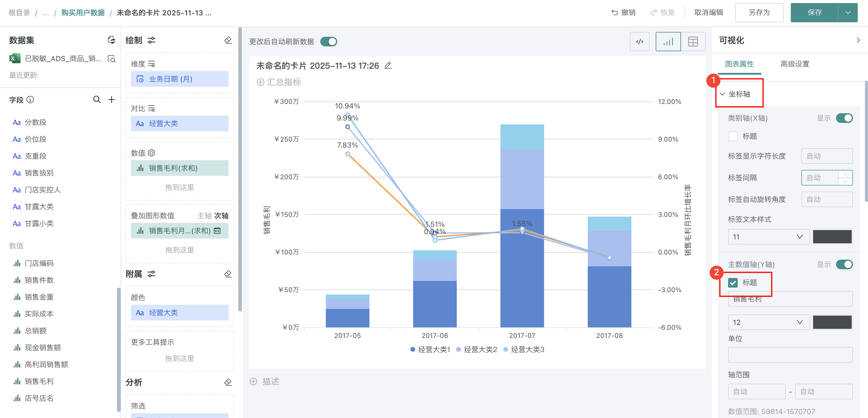Enable the X-axis 标题 checkbox
This screenshot has width=868, height=418.
pyautogui.click(x=733, y=136)
